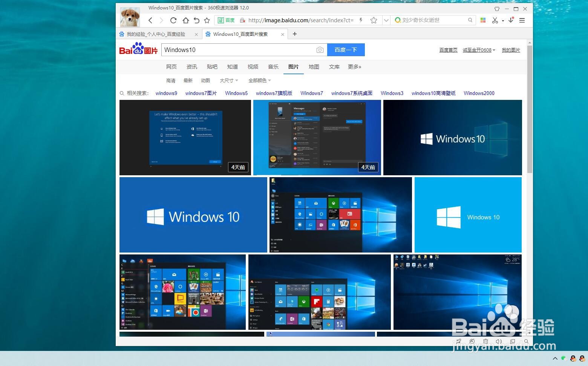Image resolution: width=588 pixels, height=366 pixels.
Task: Click the trash bin icon in status bar
Action: click(x=485, y=341)
